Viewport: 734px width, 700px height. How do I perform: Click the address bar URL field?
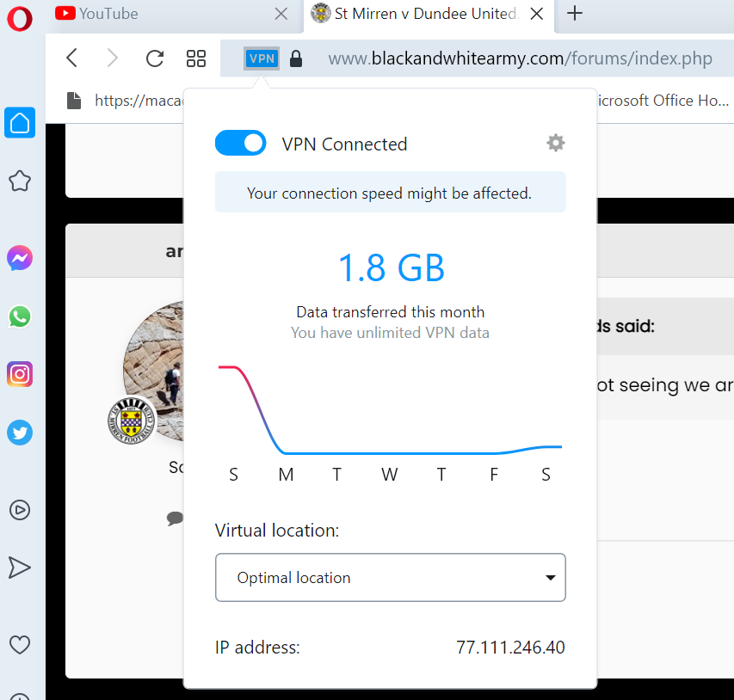point(520,58)
